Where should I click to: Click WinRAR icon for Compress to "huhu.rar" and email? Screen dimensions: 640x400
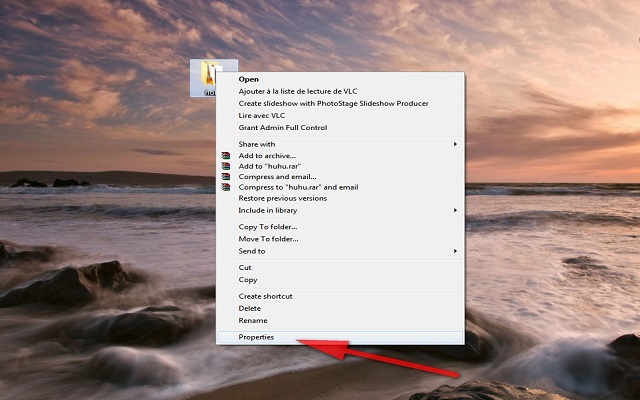226,187
